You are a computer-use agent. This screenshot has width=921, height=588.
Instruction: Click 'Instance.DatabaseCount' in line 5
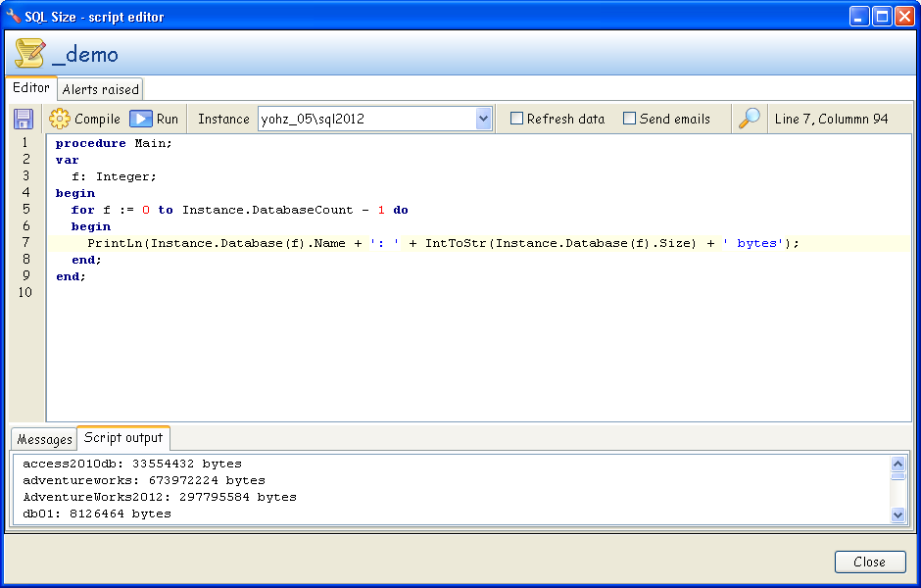(x=267, y=210)
